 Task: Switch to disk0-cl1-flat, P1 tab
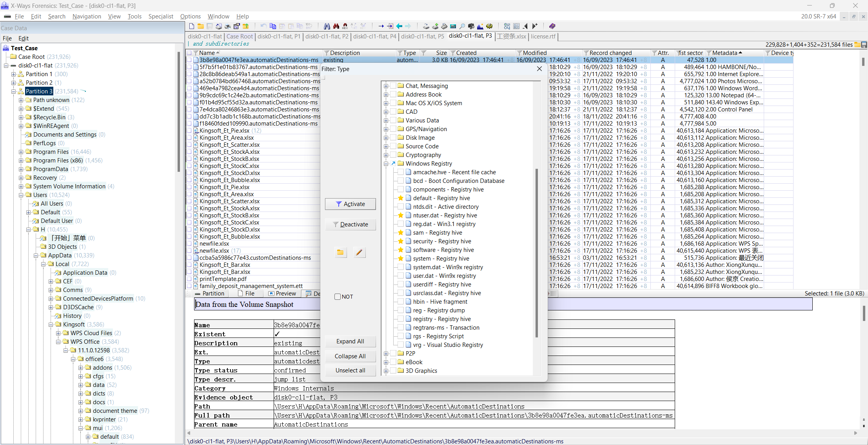click(279, 36)
